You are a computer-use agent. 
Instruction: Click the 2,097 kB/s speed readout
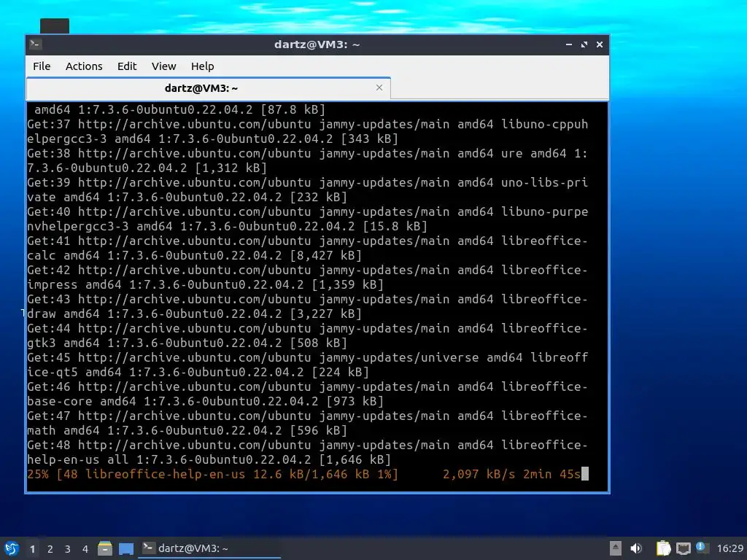(479, 474)
